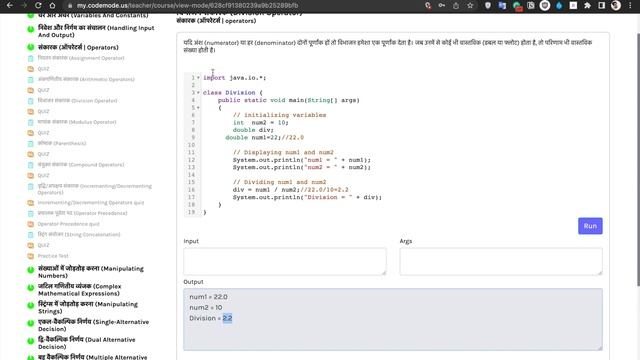Collapse the Operators section green circle
This screenshot has width=640, height=360.
point(31,47)
